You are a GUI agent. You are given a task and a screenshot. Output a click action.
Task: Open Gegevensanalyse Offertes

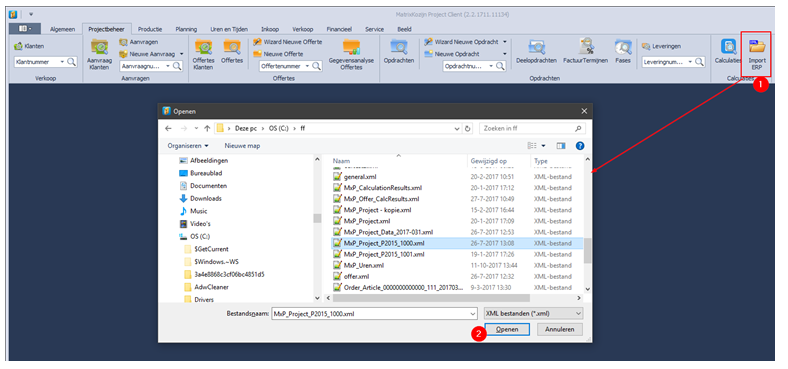click(x=351, y=55)
